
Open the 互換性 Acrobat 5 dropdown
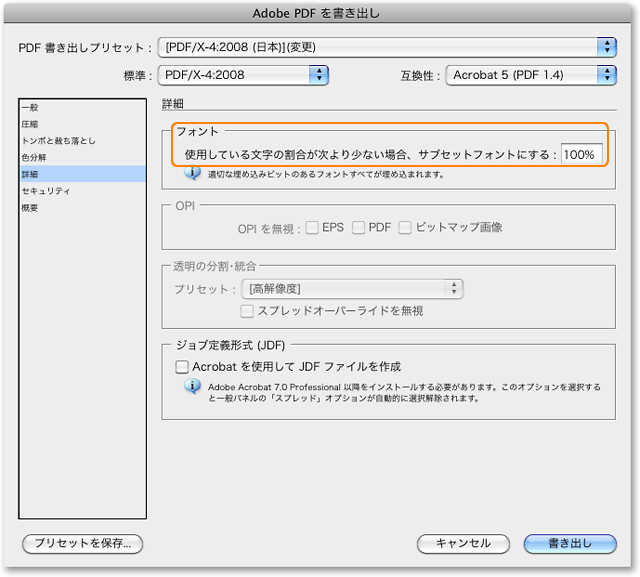pyautogui.click(x=530, y=74)
